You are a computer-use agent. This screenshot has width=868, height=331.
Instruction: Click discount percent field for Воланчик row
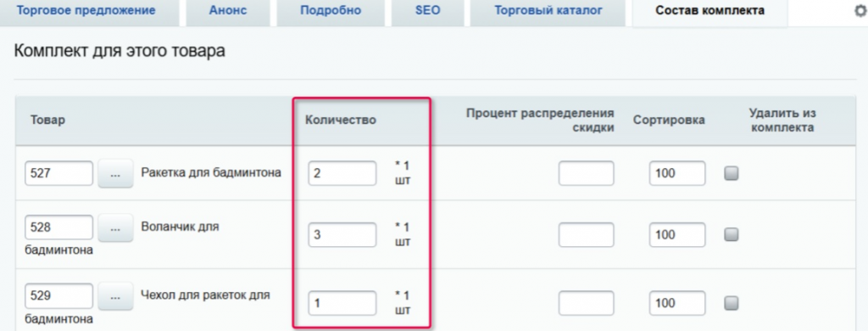[587, 235]
